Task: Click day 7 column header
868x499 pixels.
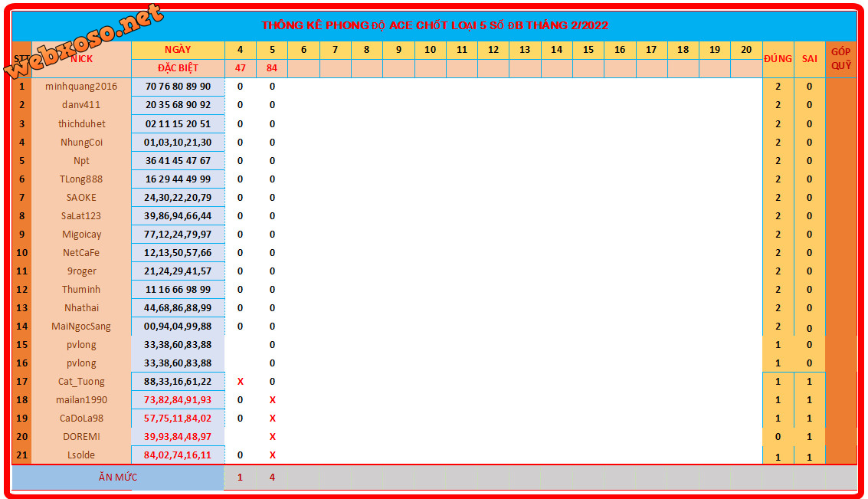Action: (x=335, y=49)
